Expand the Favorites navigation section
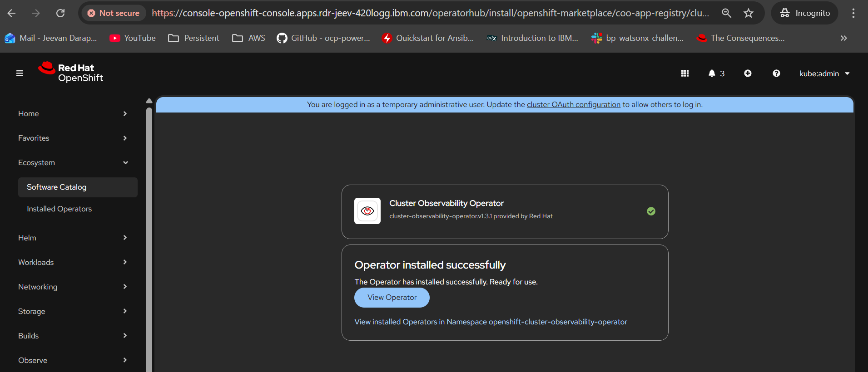 pyautogui.click(x=73, y=138)
